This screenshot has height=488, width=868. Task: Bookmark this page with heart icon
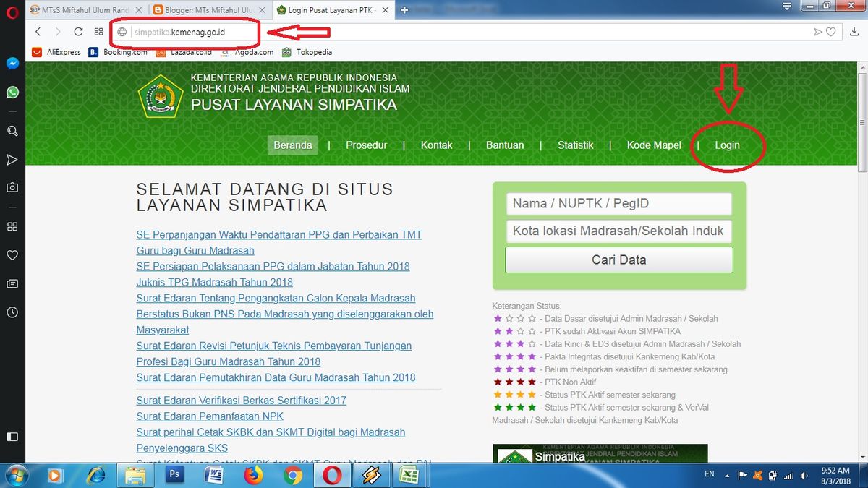(831, 32)
